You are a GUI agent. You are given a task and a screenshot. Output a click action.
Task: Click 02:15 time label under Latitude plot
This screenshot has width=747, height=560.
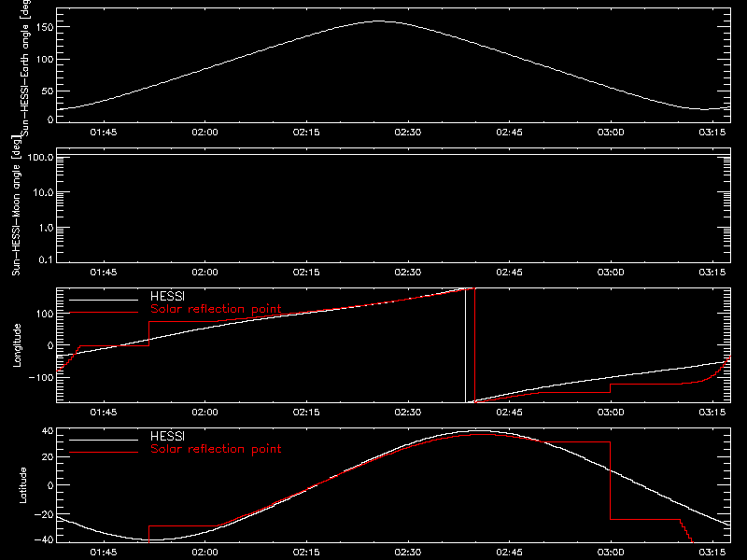(x=306, y=552)
